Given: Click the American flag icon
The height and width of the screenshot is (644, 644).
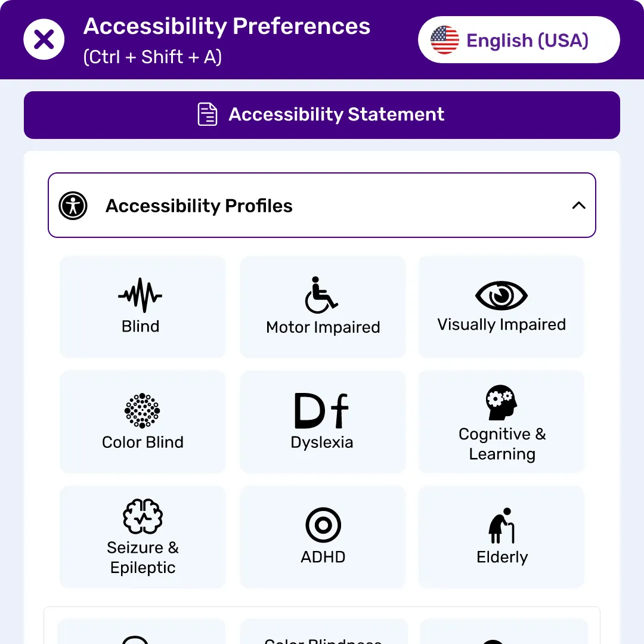Looking at the screenshot, I should (x=444, y=39).
